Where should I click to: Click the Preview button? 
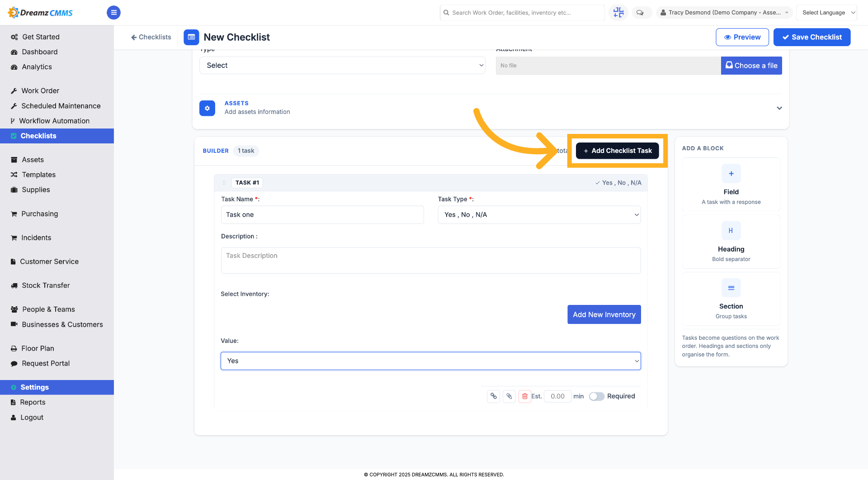(x=742, y=37)
